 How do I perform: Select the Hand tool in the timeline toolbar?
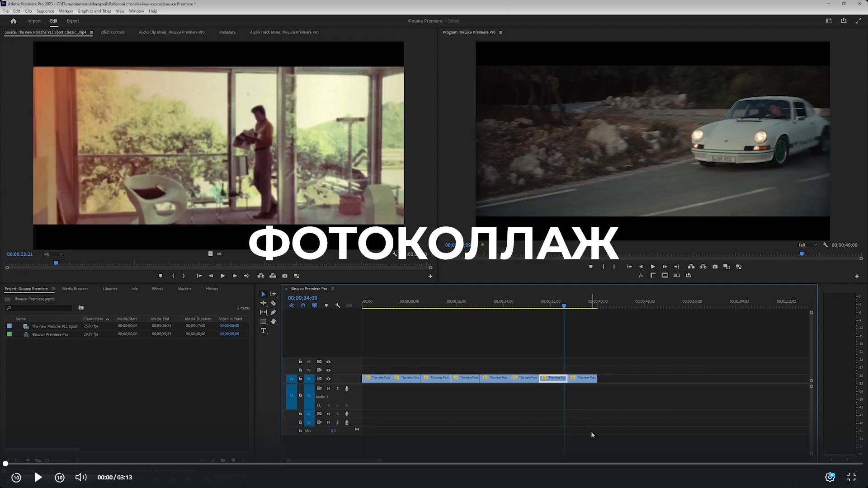274,322
